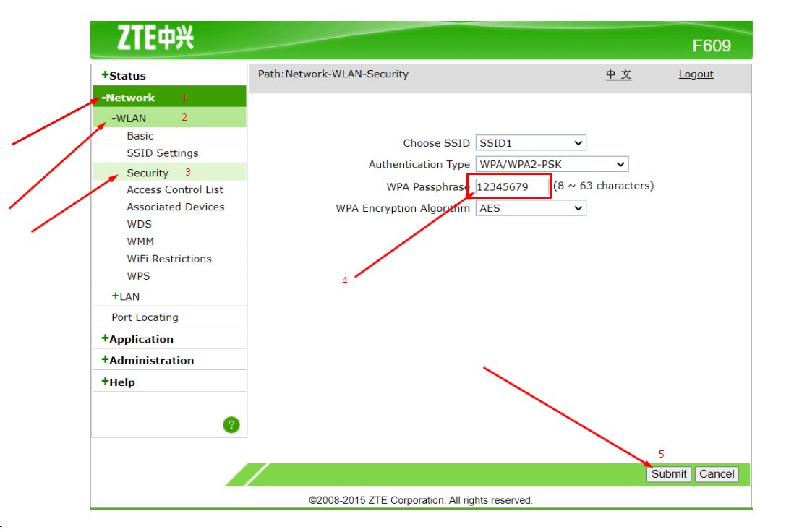Expand the Help menu section
The image size is (807, 532).
(118, 382)
